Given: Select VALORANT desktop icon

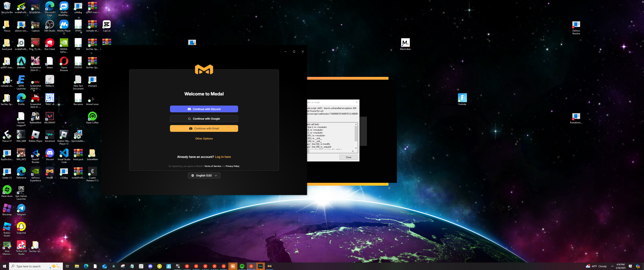Looking at the screenshot, I should point(49,116).
